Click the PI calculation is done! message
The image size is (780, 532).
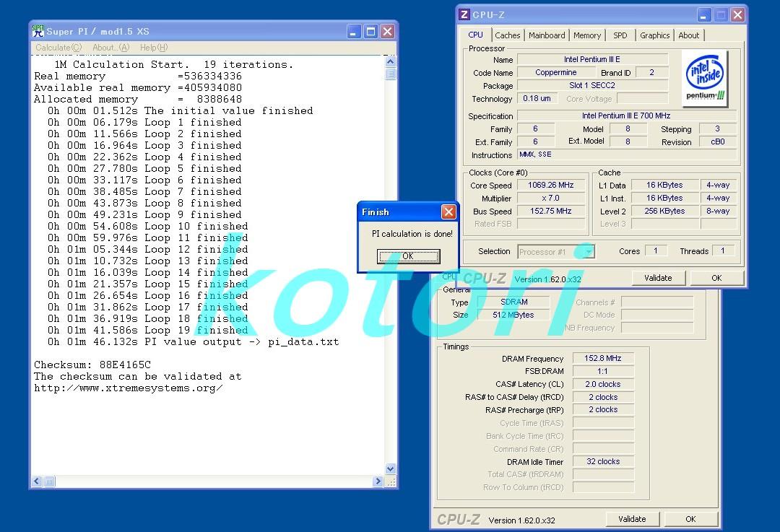click(x=412, y=234)
